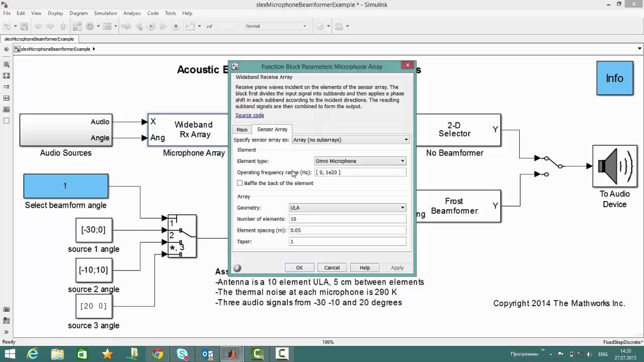Click OK in the block parameters dialog

(x=299, y=268)
